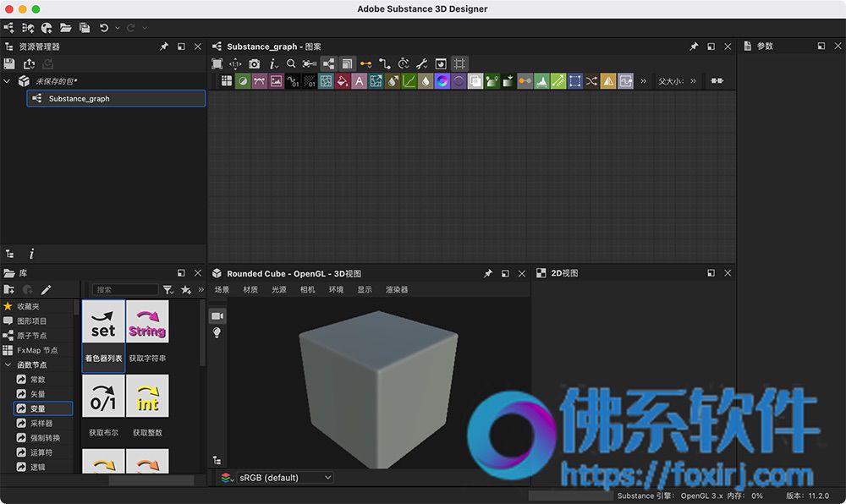The width and height of the screenshot is (846, 504).
Task: Collapse the 未保存的包 package tree
Action: 7,81
